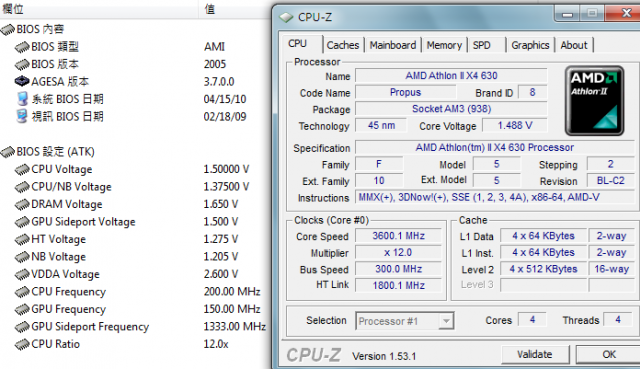
Task: Select the DRAM Voltage row label
Action: pyautogui.click(x=67, y=205)
